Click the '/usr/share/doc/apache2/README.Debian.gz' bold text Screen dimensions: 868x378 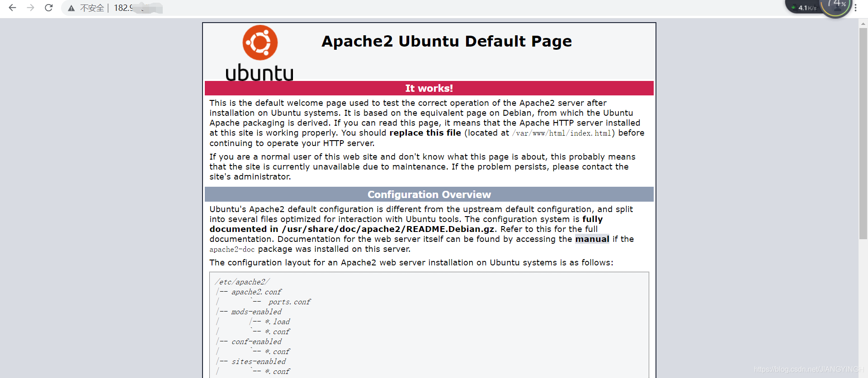tap(388, 229)
